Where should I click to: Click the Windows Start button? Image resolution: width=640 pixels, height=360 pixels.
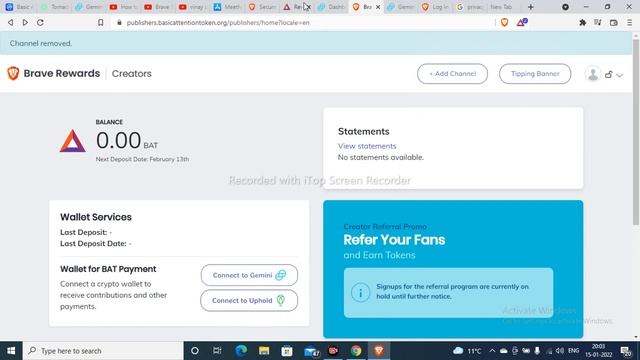click(x=11, y=351)
